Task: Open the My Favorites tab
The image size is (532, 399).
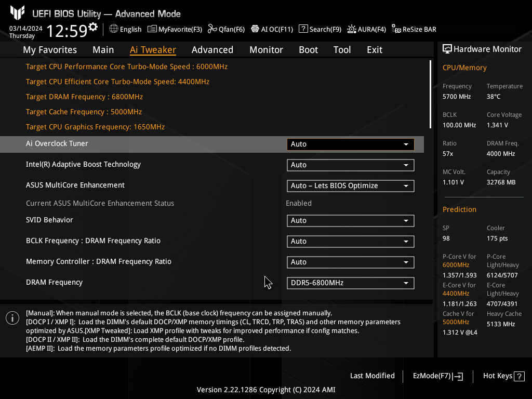Action: point(50,50)
